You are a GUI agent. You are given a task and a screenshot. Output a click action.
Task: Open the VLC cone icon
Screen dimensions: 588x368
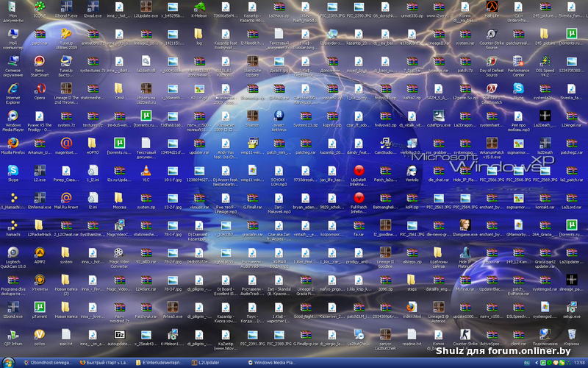click(x=146, y=171)
